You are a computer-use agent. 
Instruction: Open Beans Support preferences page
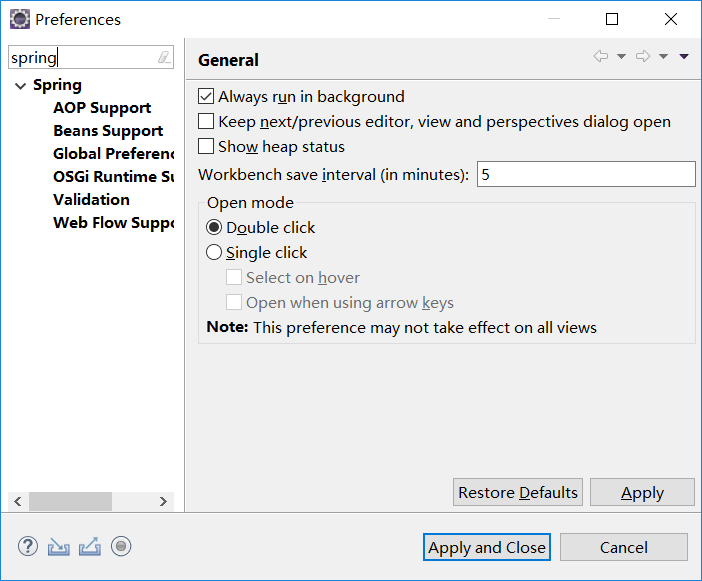click(108, 131)
